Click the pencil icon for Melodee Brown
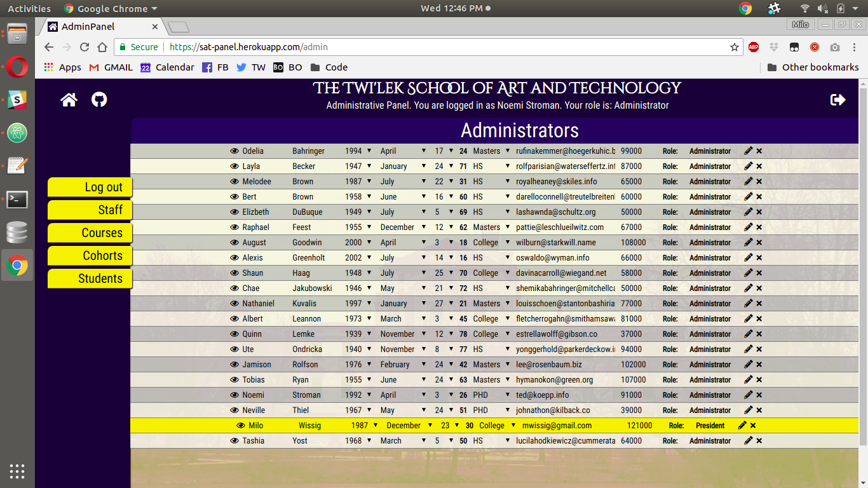 749,181
